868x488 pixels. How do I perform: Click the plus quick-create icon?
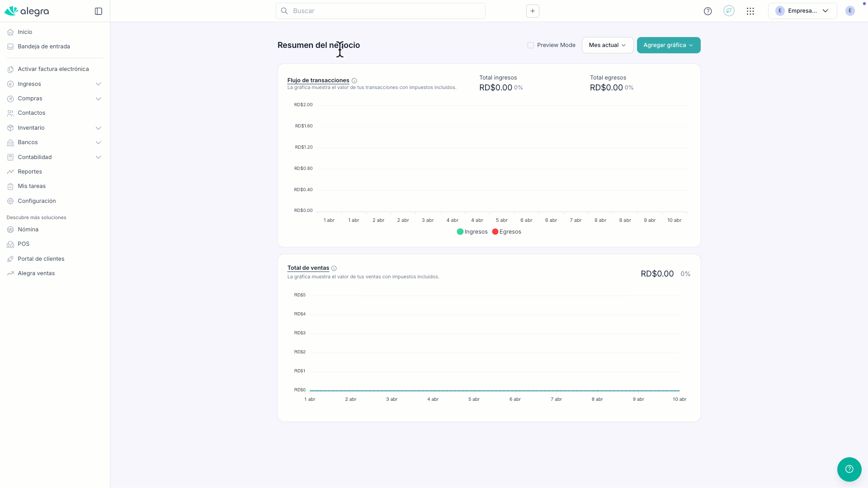click(533, 11)
